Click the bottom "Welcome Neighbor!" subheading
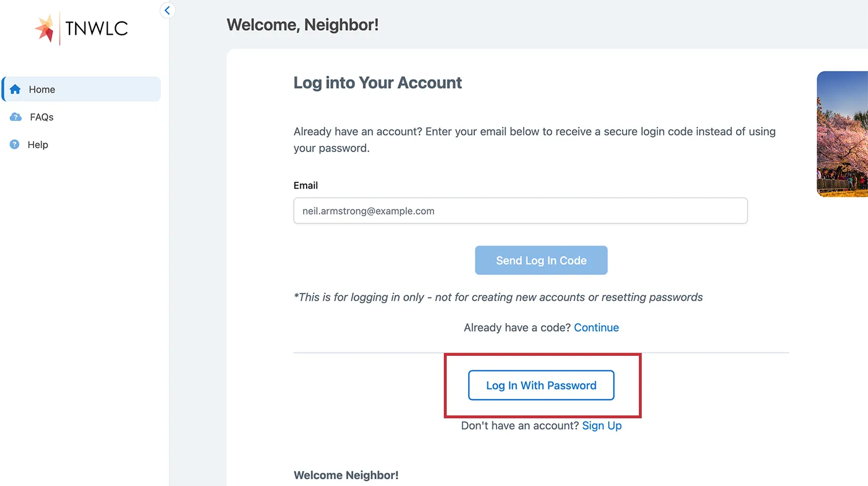Viewport: 868px width, 486px height. [346, 475]
